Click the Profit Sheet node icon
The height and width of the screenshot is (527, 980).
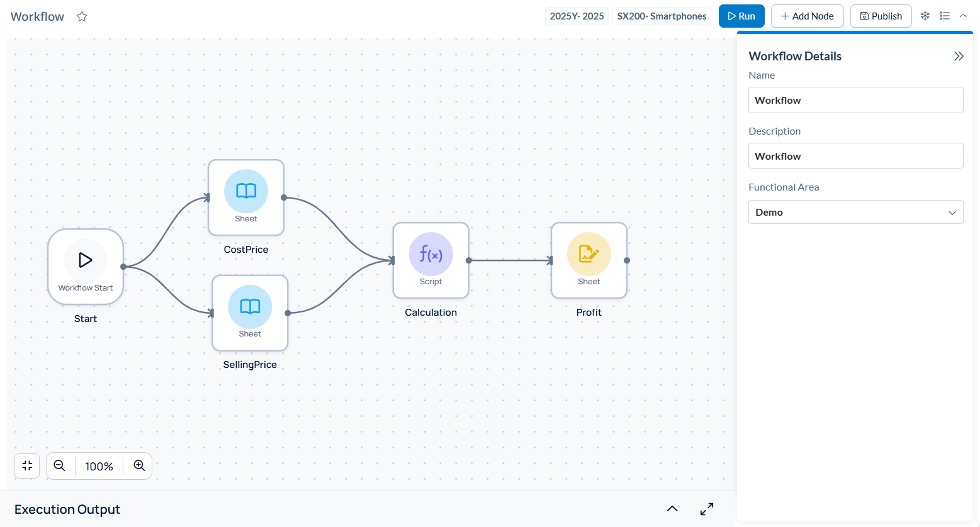[x=589, y=254]
